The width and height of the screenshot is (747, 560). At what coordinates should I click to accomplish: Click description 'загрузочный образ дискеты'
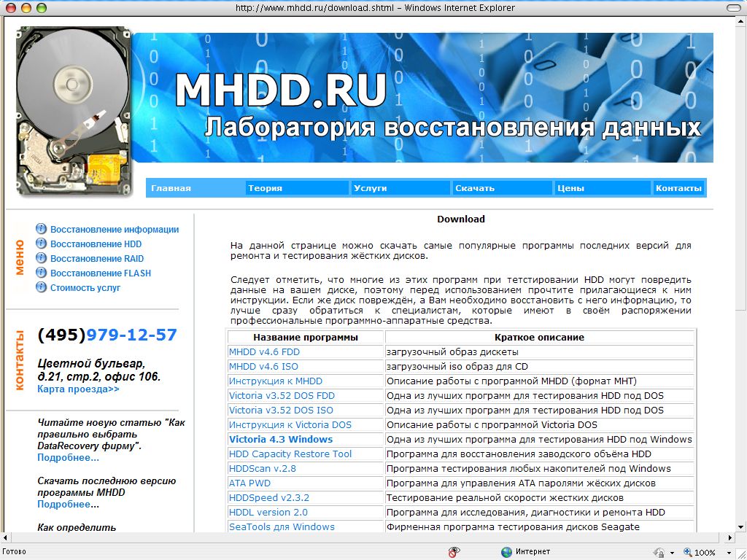pos(452,352)
